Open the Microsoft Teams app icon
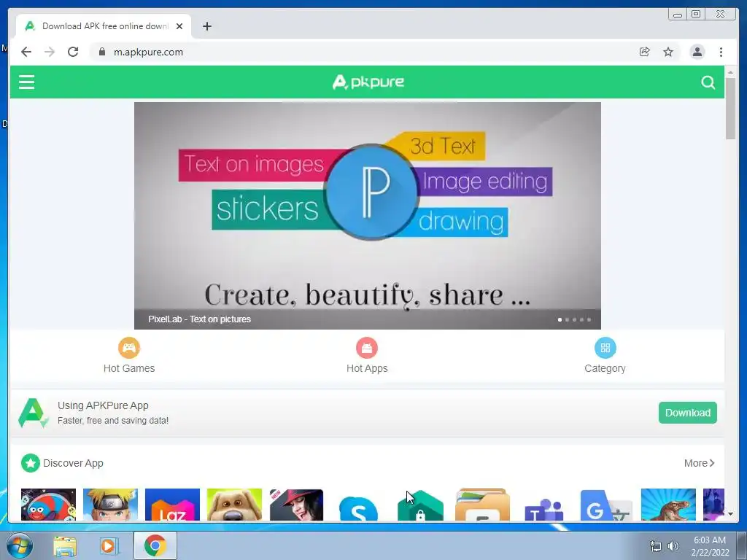Image resolution: width=747 pixels, height=560 pixels. click(544, 508)
